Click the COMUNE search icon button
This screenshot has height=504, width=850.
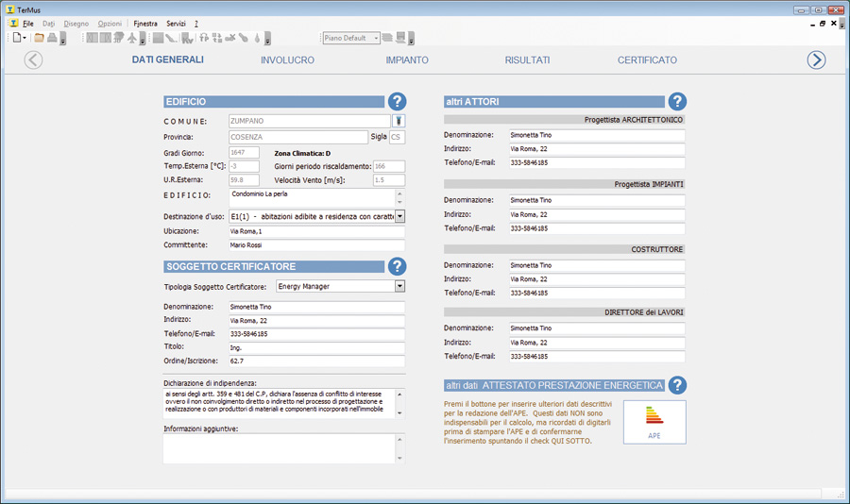coord(399,121)
